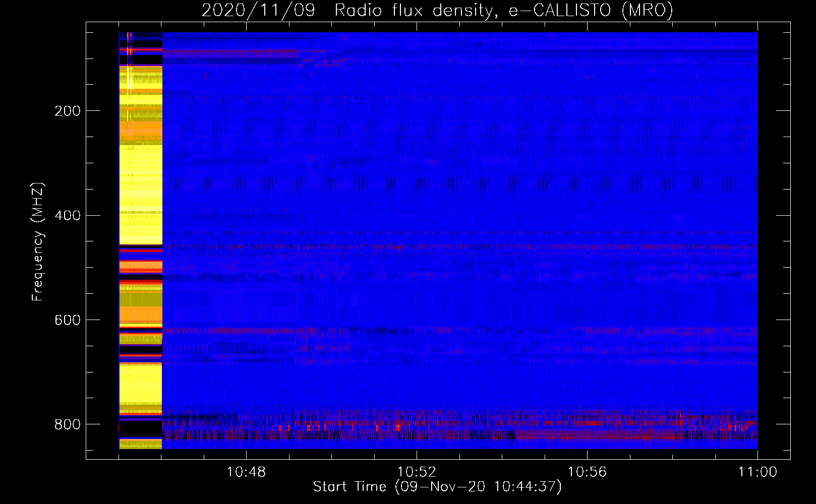Click the 10:48 time tick label

[x=246, y=472]
